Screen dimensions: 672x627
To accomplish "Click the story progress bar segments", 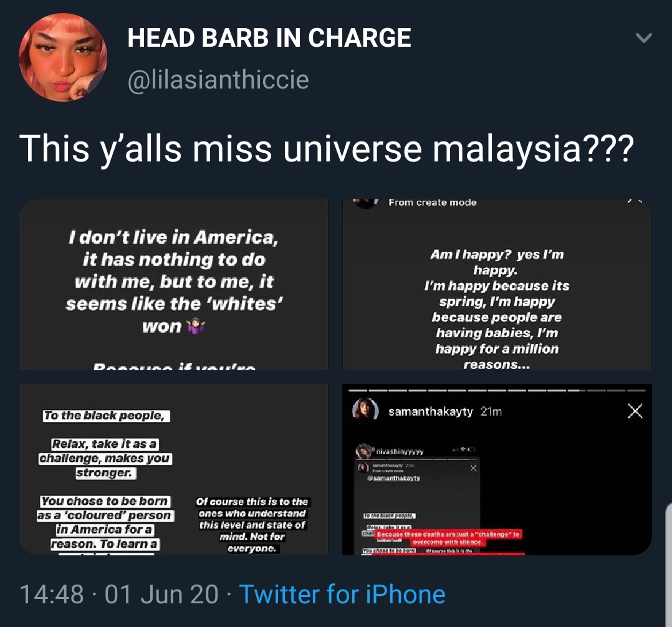I will pyautogui.click(x=497, y=390).
